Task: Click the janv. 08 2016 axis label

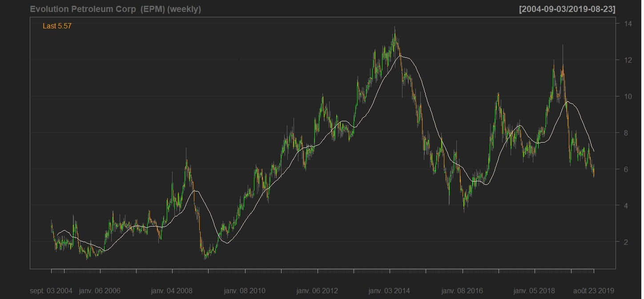Action: [462, 291]
